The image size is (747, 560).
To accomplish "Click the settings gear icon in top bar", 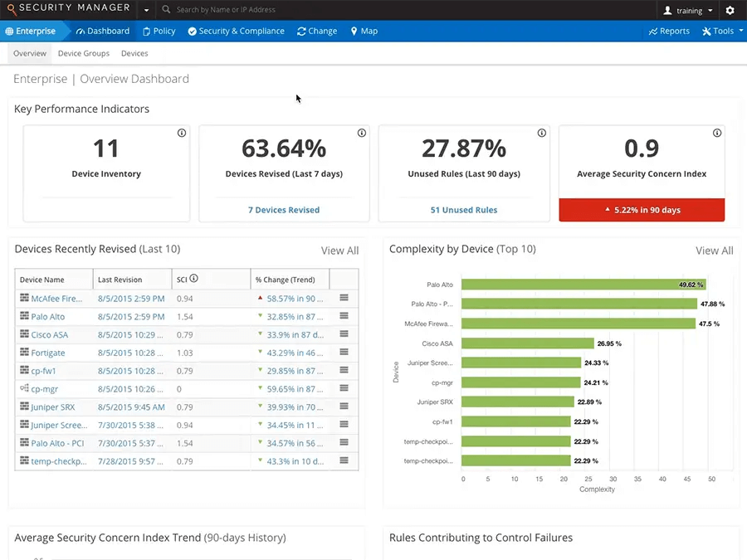I will coord(730,11).
